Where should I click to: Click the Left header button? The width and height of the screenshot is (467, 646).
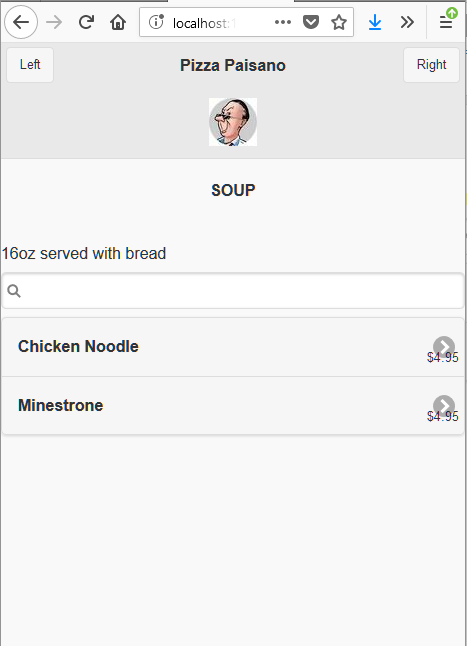pos(30,65)
